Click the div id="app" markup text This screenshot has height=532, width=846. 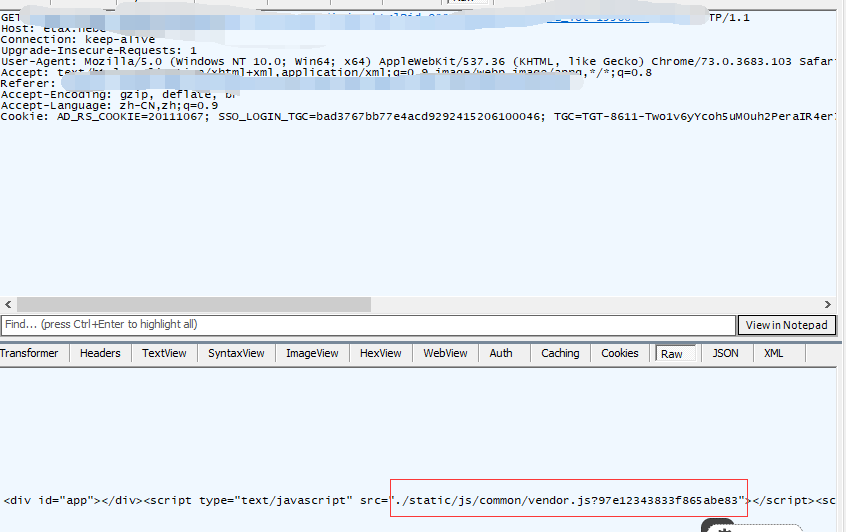coord(73,501)
